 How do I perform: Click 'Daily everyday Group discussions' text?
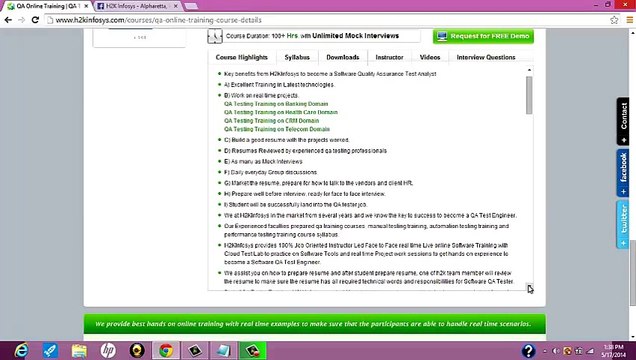pyautogui.click(x=271, y=172)
